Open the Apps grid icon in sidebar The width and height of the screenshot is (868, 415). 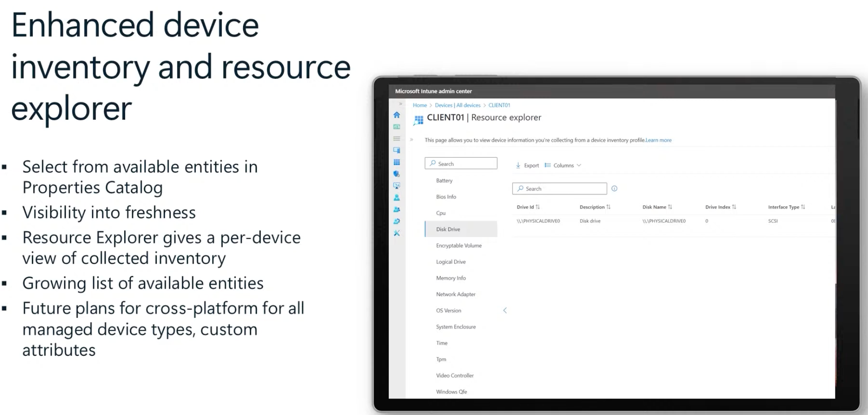click(x=397, y=162)
